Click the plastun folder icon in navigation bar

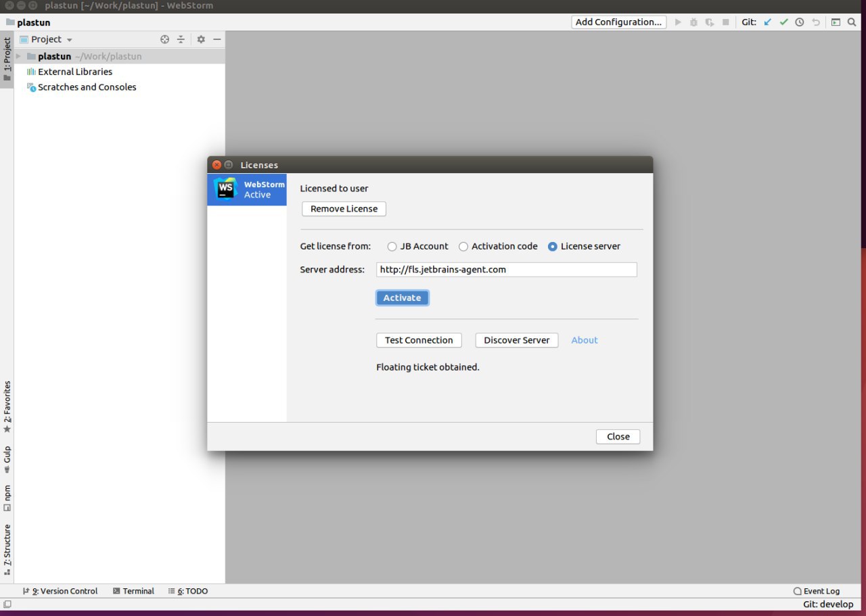point(10,22)
